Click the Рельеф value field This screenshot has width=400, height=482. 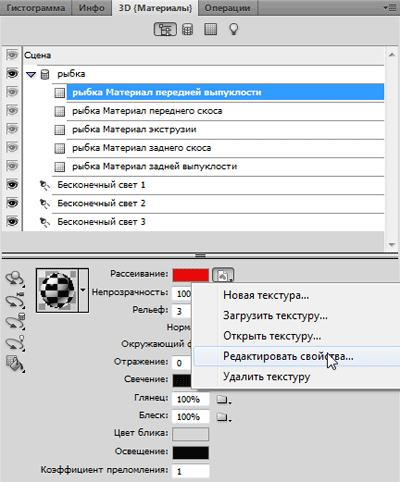[182, 311]
